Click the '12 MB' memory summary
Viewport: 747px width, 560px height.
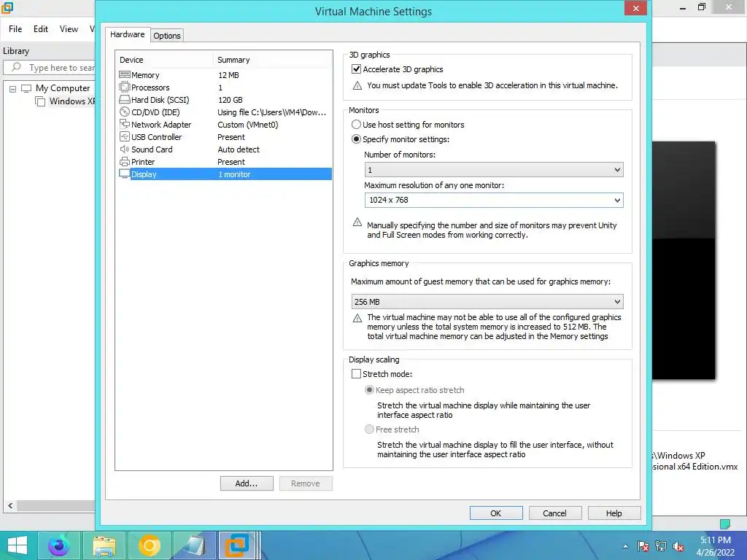pyautogui.click(x=228, y=75)
